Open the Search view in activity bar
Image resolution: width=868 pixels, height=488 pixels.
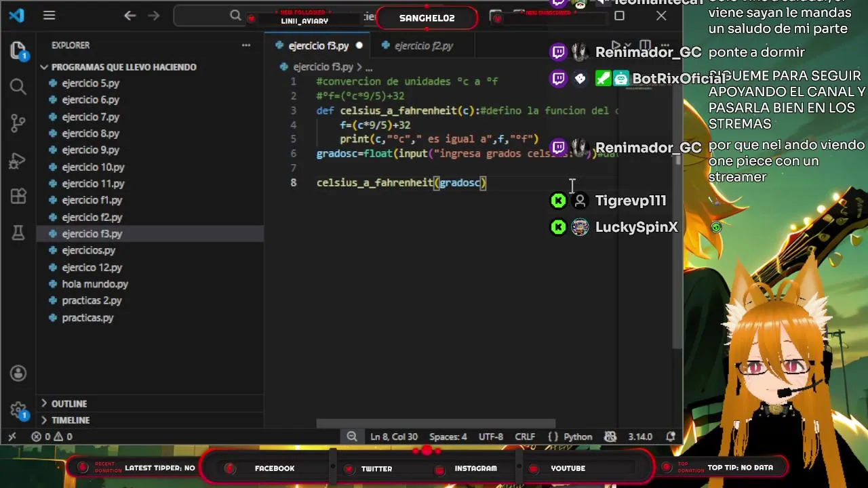(18, 86)
